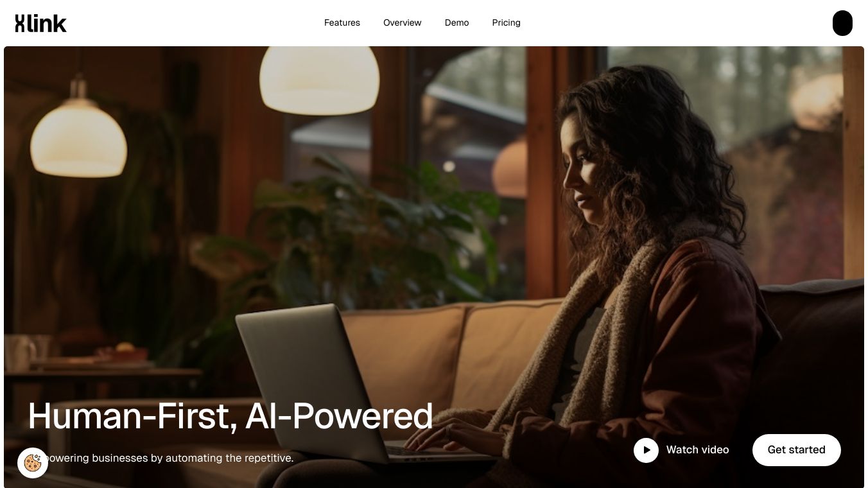Click the Watch video text label

point(698,449)
